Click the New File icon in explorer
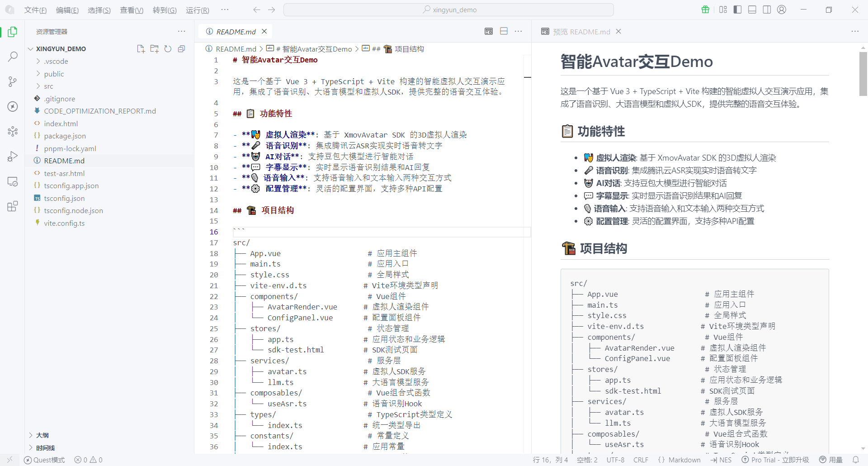This screenshot has width=868, height=466. click(141, 49)
